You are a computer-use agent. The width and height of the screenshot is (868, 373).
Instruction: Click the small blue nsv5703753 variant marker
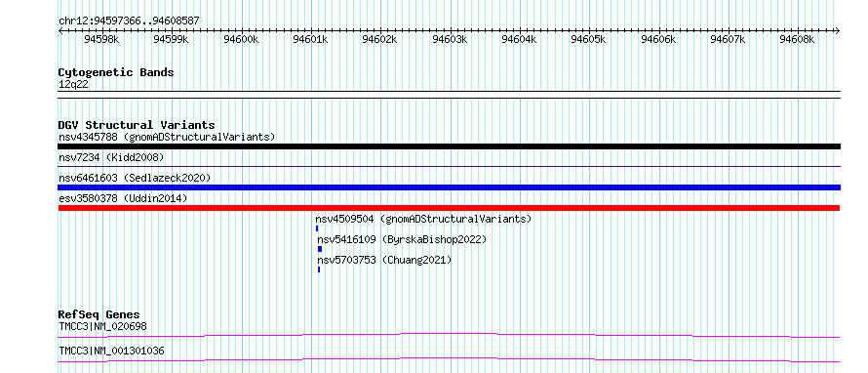click(x=319, y=269)
